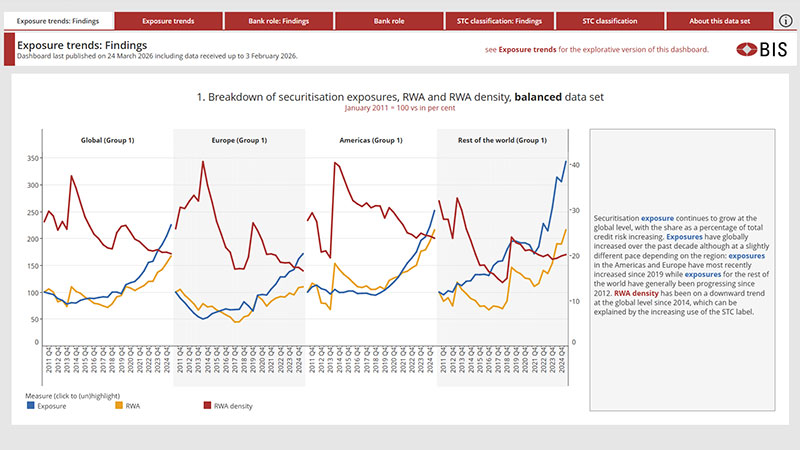The width and height of the screenshot is (800, 450).
Task: Click the Global (Group 1) panel header
Action: [x=107, y=140]
